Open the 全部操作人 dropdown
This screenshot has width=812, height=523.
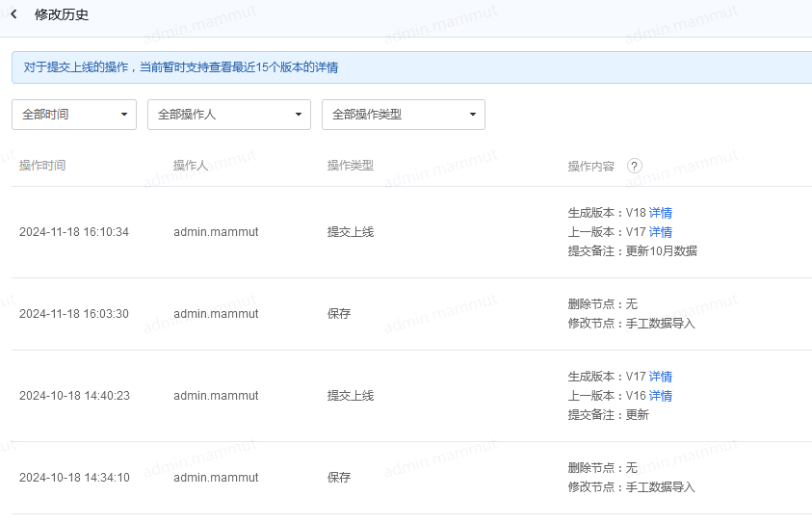[x=229, y=115]
